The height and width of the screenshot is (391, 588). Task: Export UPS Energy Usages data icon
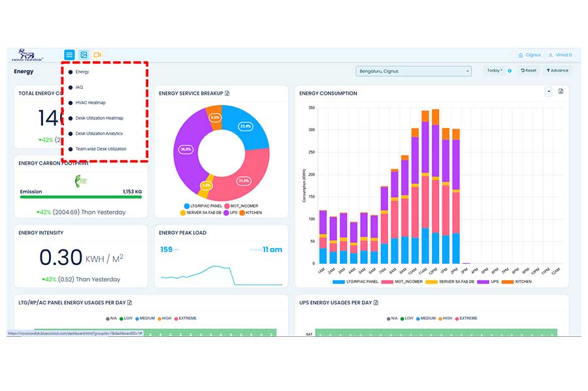(377, 303)
